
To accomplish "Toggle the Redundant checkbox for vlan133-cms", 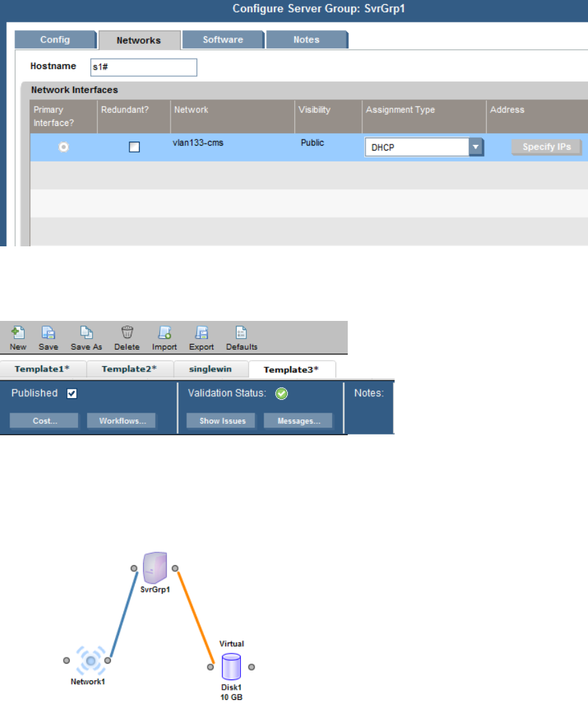I will tap(134, 147).
